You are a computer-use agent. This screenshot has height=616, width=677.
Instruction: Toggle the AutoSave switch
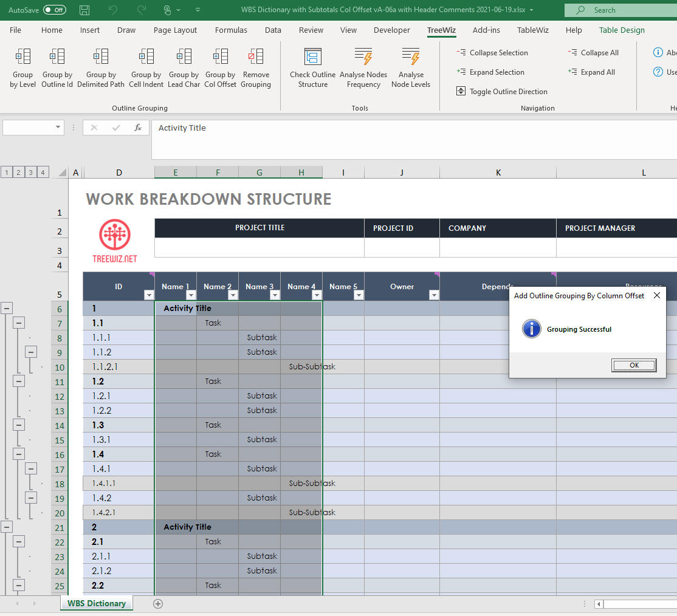[x=55, y=10]
